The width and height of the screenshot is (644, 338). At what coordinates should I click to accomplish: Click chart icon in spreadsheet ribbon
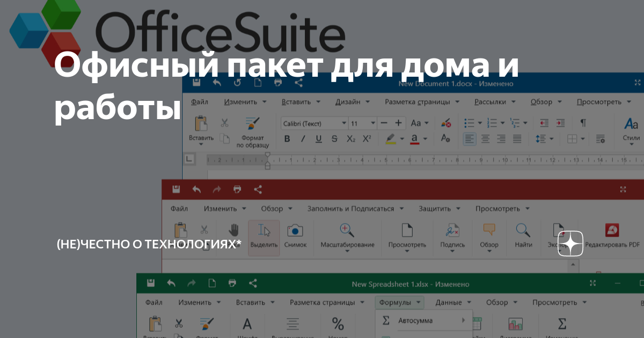click(x=516, y=325)
